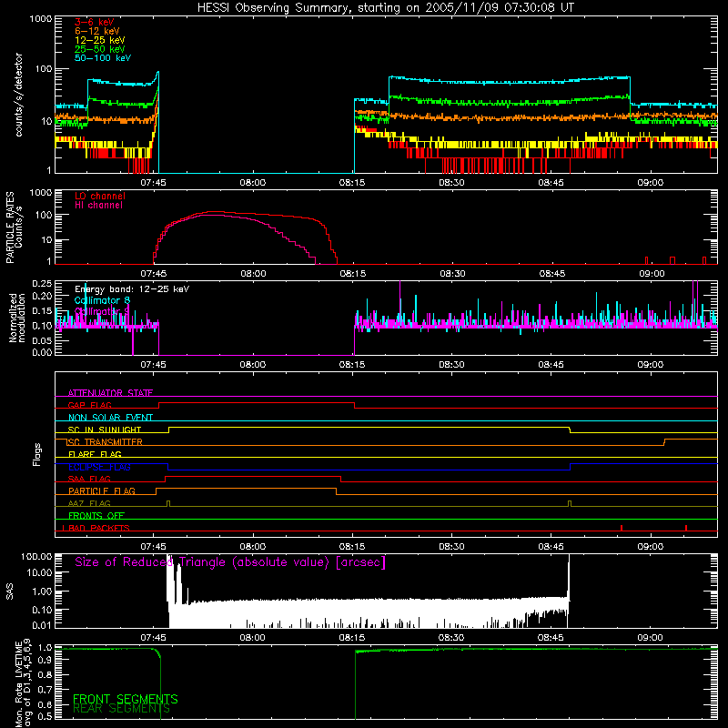
Task: Click the Normalized modulation axis label
Action: click(17, 318)
